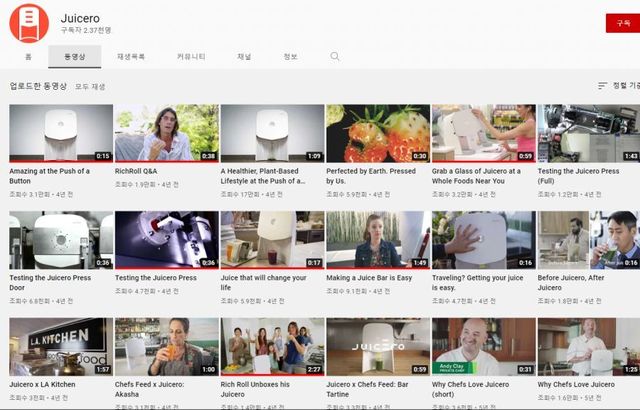Click the 모두 재생 play all link
Viewport: 640px width, 410px height.
[91, 87]
